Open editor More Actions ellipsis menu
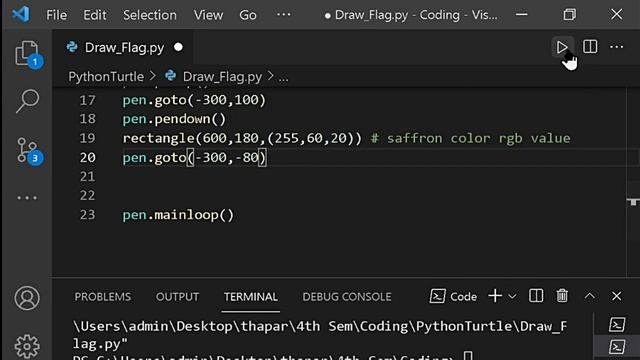Screen dimensions: 640x360 click(x=616, y=47)
